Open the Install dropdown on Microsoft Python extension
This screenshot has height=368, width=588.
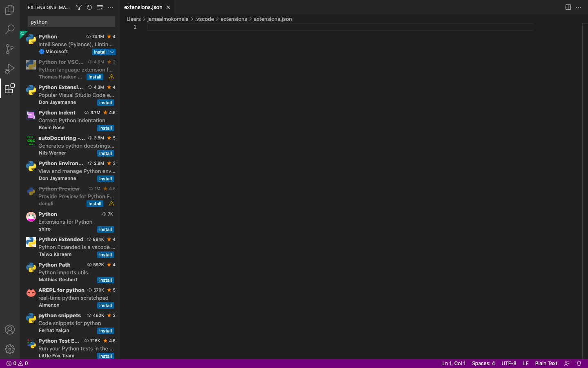coord(112,52)
